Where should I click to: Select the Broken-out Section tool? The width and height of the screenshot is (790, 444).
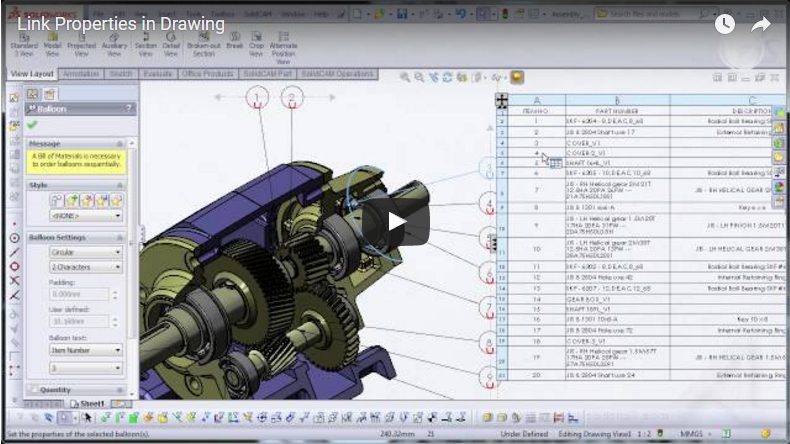coord(204,44)
